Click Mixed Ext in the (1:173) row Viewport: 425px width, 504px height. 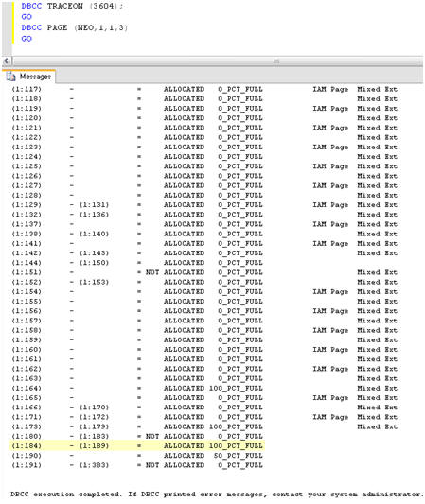click(x=378, y=426)
